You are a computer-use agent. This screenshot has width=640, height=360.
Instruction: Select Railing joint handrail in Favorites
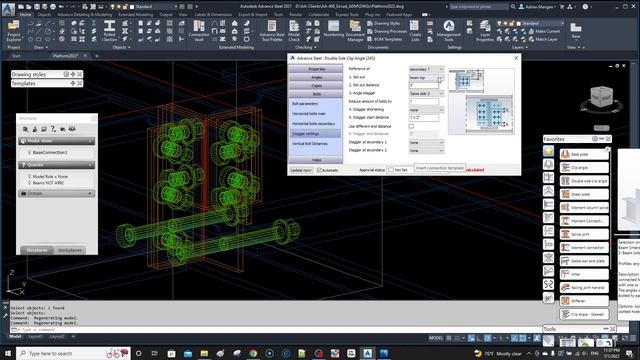584,287
